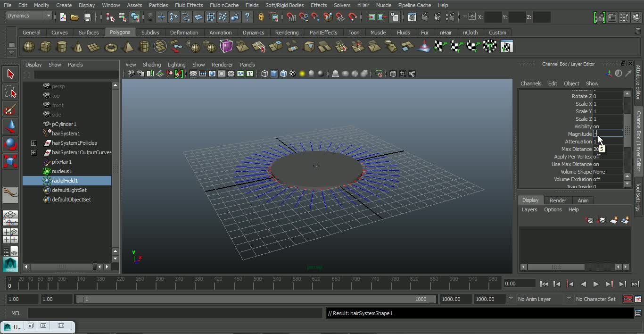Open the No Character Set dropdown arrow

point(569,299)
